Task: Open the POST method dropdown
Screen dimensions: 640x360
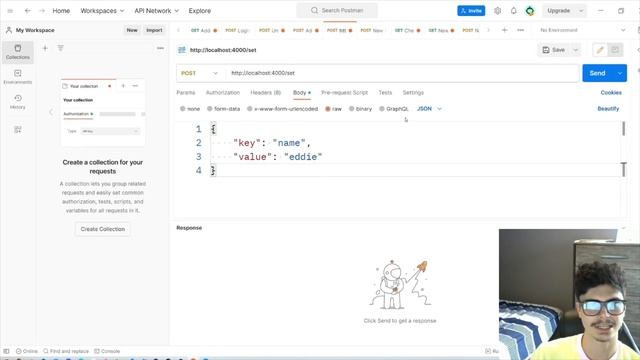Action: 199,73
